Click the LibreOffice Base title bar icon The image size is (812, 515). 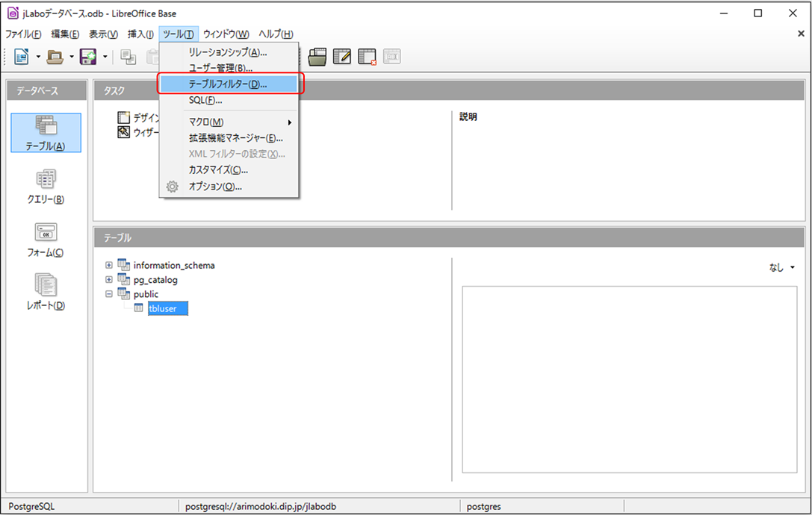coord(13,13)
